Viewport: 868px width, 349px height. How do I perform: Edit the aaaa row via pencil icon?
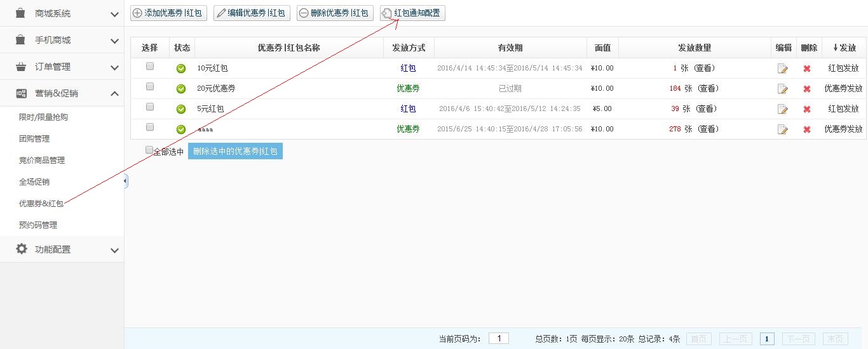[x=783, y=129]
